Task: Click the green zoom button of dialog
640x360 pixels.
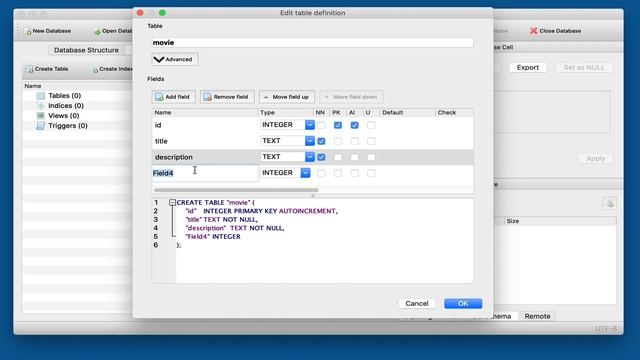Action: (x=162, y=13)
